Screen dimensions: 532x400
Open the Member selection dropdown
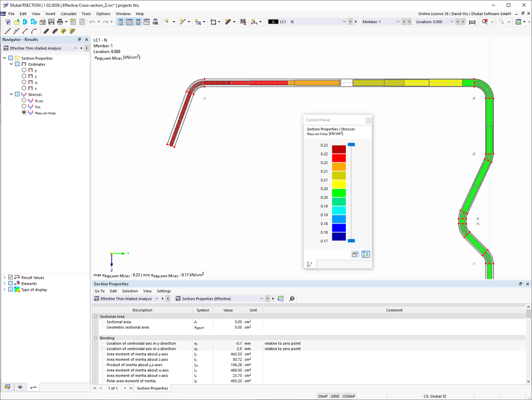point(398,21)
